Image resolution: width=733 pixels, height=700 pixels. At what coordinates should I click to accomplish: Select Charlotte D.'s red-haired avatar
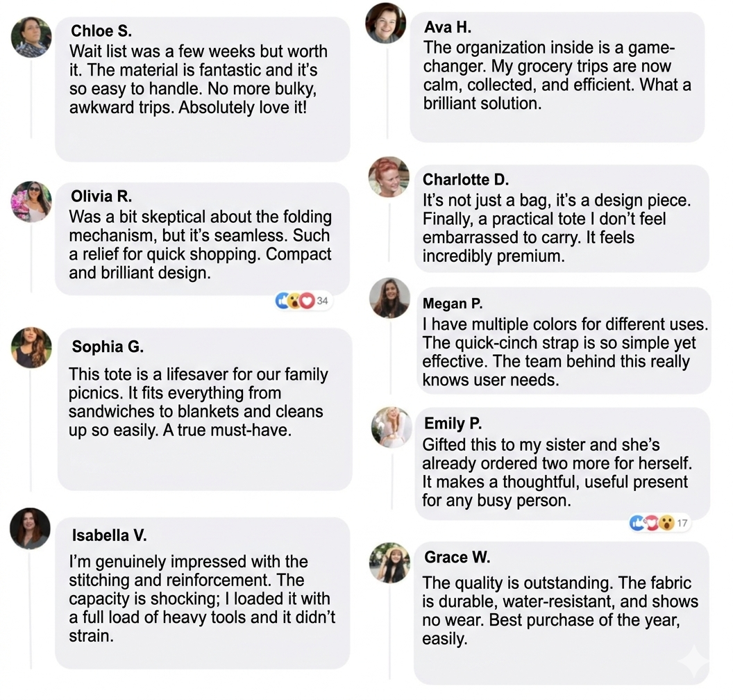point(389,177)
